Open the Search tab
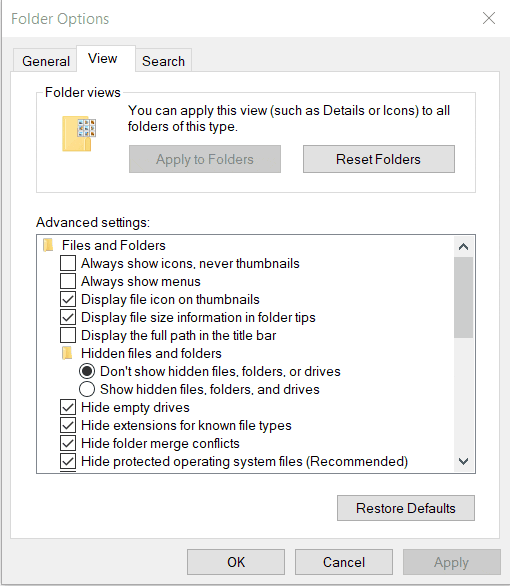This screenshot has width=510, height=586. [x=163, y=61]
